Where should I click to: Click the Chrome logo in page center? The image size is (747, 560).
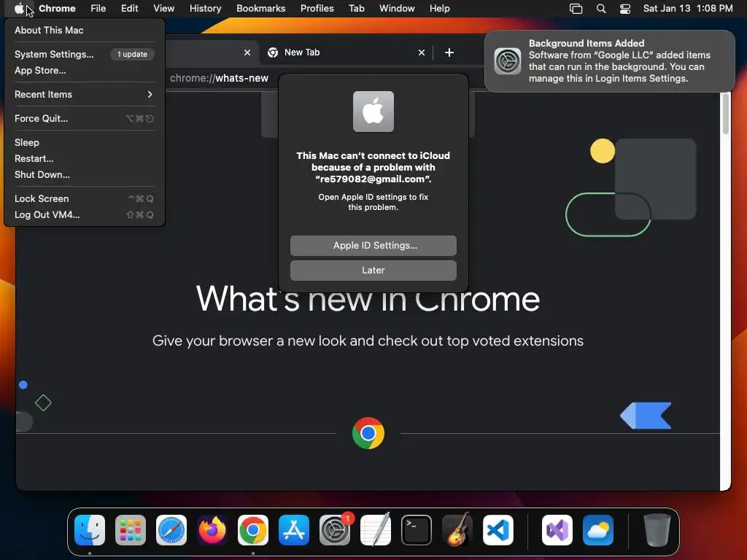[368, 433]
